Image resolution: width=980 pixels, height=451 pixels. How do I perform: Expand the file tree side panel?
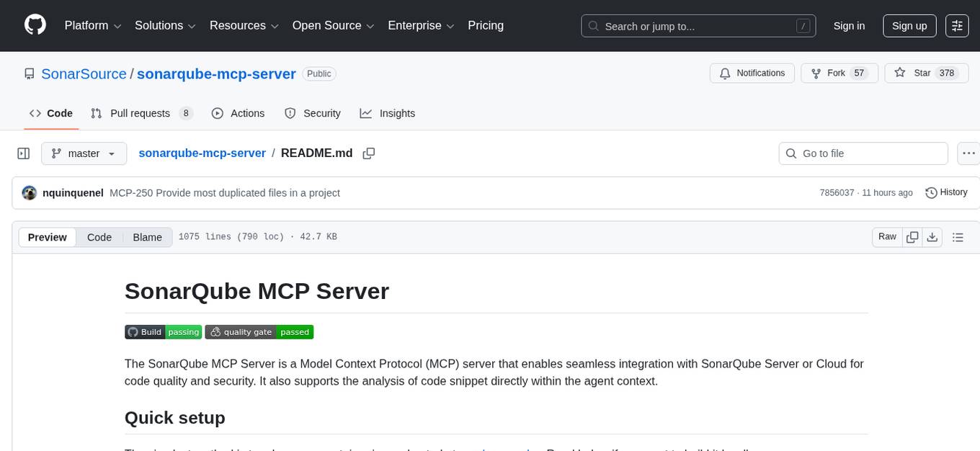23,153
